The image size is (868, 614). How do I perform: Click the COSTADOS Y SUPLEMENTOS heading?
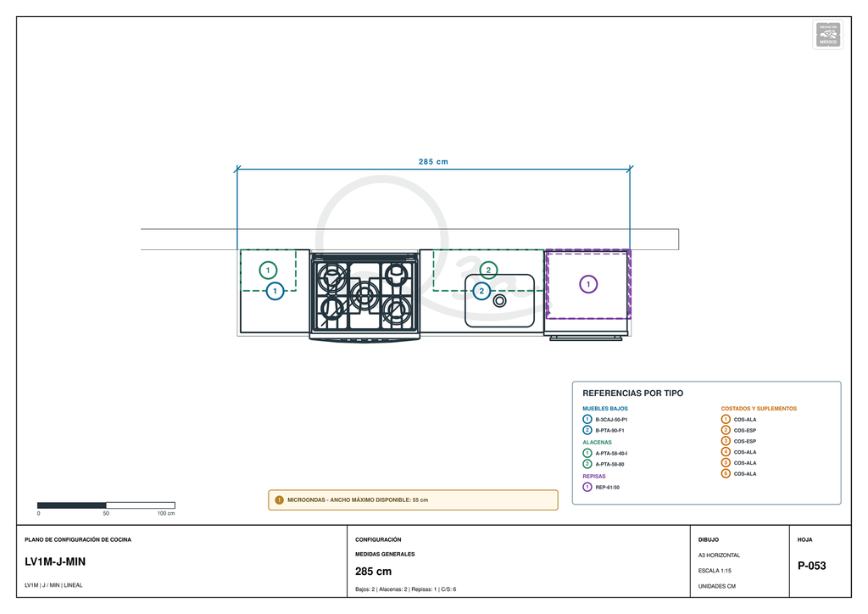pos(759,409)
